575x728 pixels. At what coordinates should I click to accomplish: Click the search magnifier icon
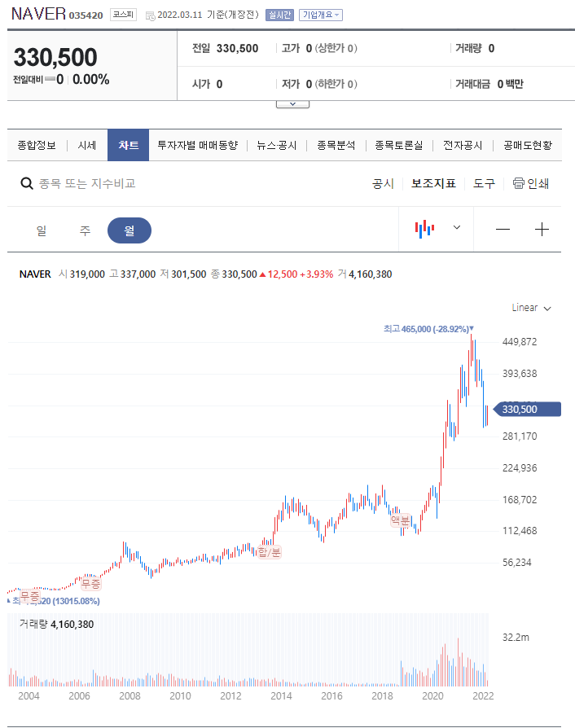[27, 183]
